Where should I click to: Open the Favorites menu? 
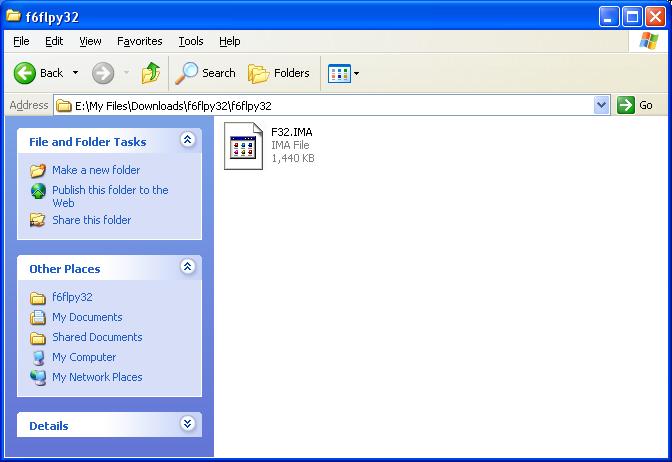[139, 41]
